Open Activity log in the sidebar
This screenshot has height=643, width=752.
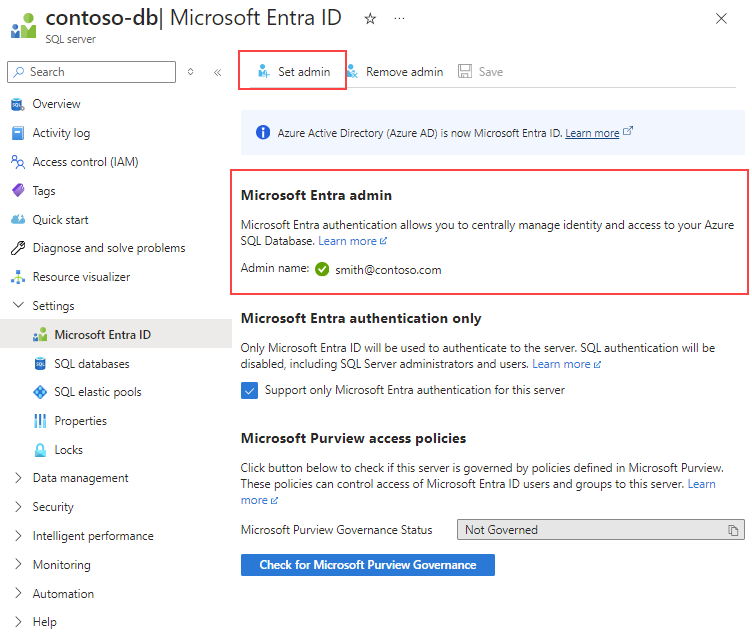point(61,133)
